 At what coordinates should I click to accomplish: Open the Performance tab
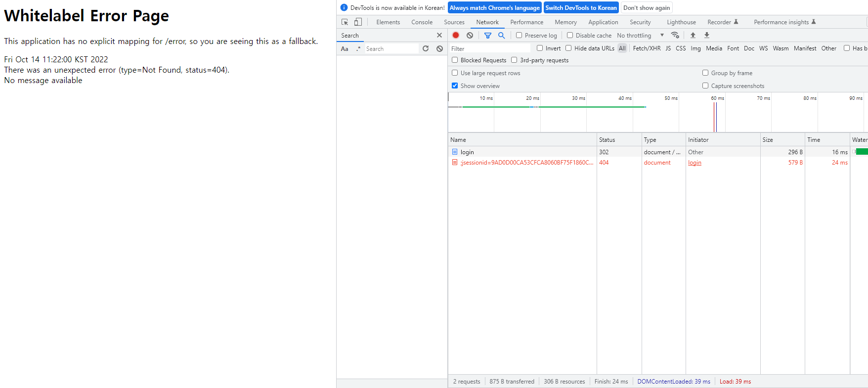coord(526,22)
